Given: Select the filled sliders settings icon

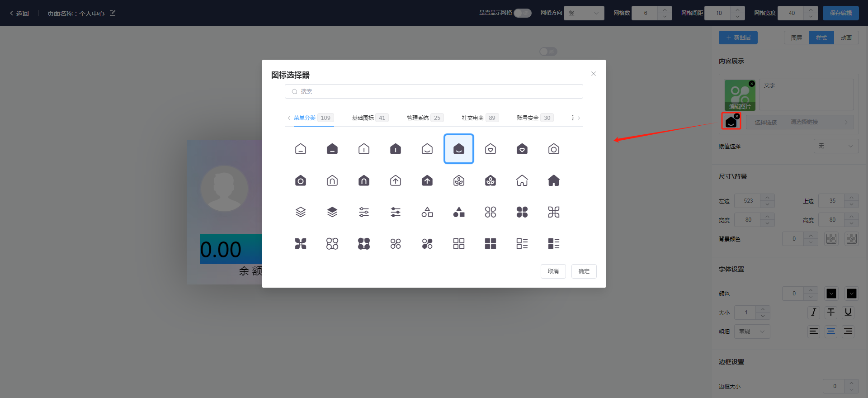Looking at the screenshot, I should click(396, 212).
